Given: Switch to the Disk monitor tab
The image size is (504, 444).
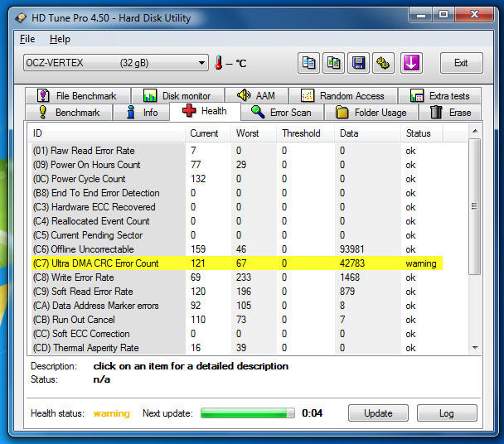Looking at the screenshot, I should tap(177, 96).
